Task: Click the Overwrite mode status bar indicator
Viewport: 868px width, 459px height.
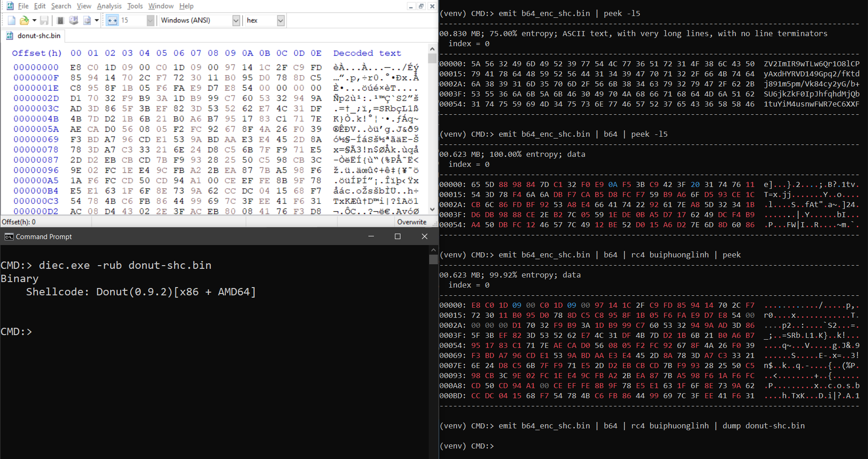Action: [x=412, y=222]
